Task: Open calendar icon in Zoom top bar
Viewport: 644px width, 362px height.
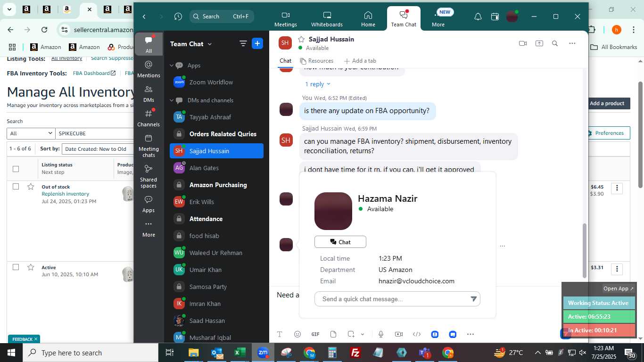Action: [495, 16]
